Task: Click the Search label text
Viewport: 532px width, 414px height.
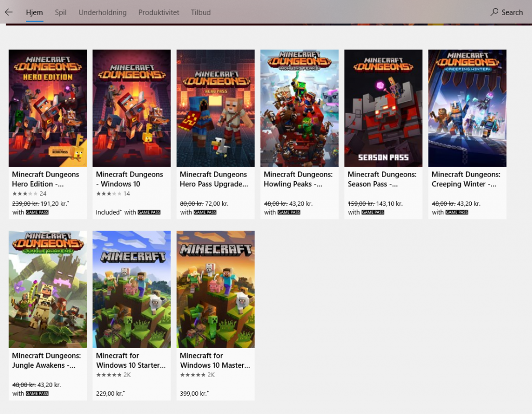Action: point(512,12)
